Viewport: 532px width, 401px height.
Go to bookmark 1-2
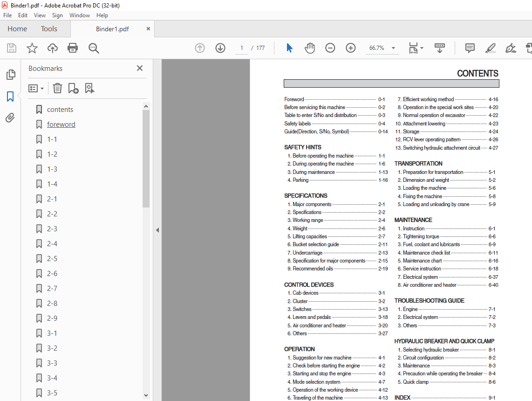click(52, 154)
